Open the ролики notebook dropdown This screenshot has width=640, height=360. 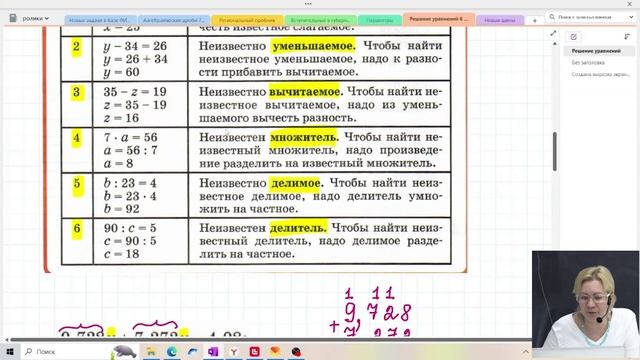(36, 18)
